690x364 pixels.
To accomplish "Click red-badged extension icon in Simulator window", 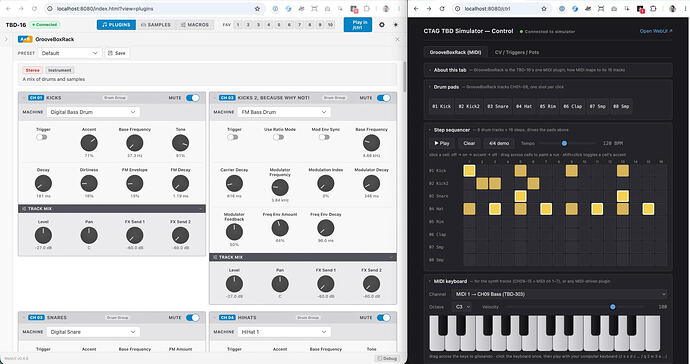I will pos(641,9).
